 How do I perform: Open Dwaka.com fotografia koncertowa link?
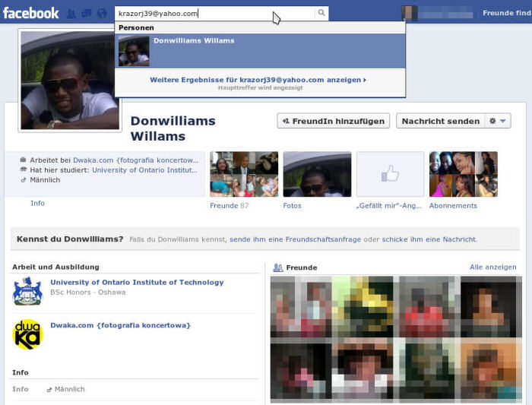coord(120,325)
